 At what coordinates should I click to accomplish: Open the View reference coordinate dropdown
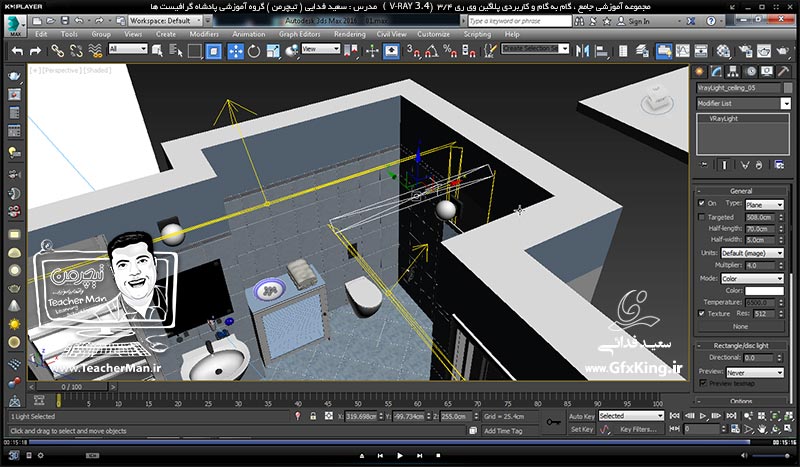click(x=320, y=49)
